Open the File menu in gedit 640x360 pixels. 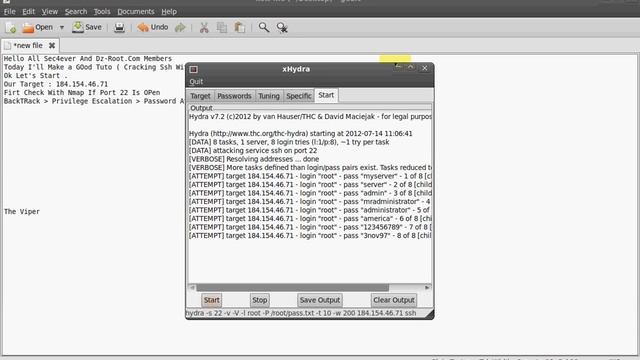[9, 11]
